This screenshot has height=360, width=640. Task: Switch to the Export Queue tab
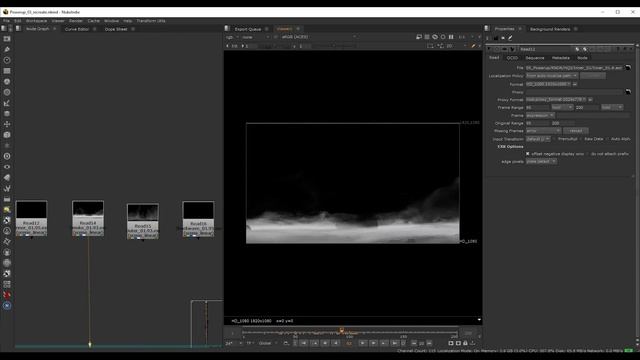(x=248, y=29)
